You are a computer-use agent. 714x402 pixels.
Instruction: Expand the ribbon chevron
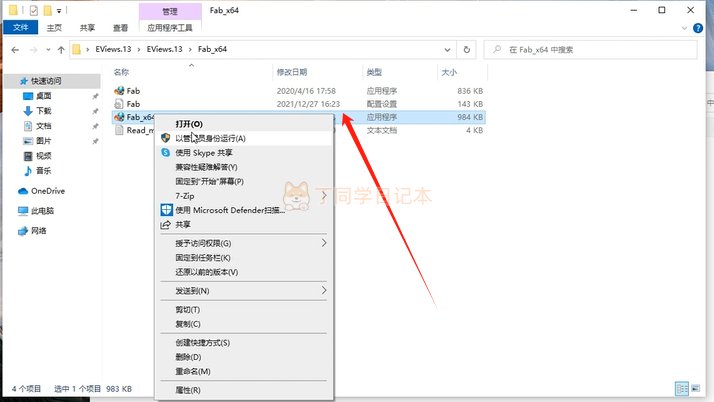[x=684, y=28]
